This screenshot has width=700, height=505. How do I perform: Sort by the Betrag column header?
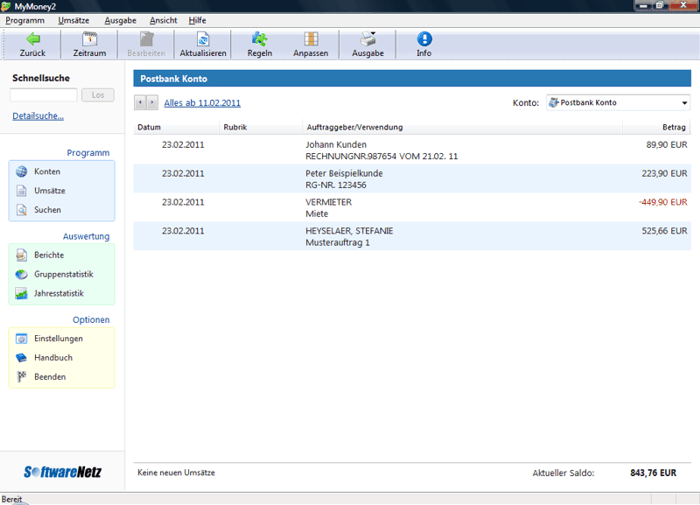point(657,127)
